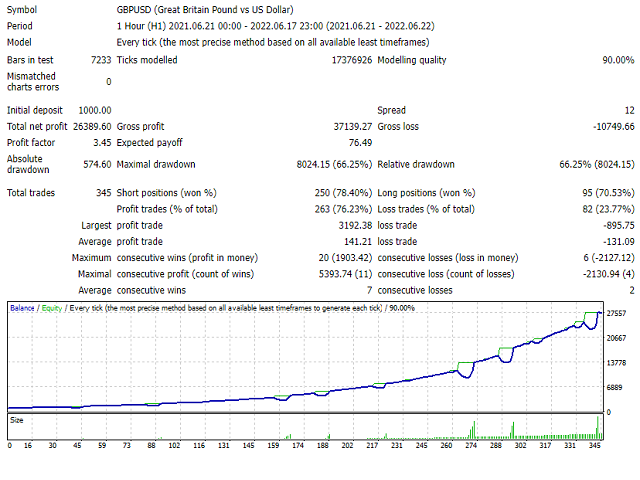Image resolution: width=640 pixels, height=480 pixels.
Task: Click the Expected payoff value 76.49
Action: click(x=358, y=144)
